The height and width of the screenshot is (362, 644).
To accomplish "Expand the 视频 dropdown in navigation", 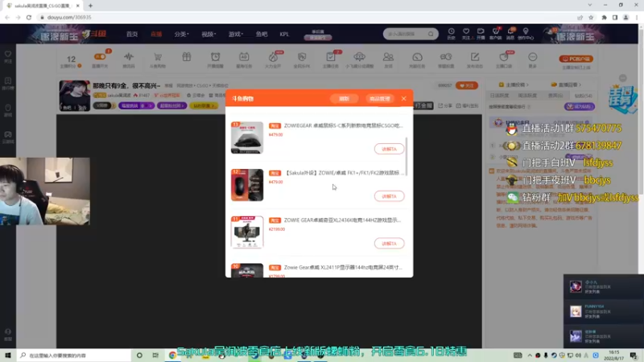I will [208, 34].
